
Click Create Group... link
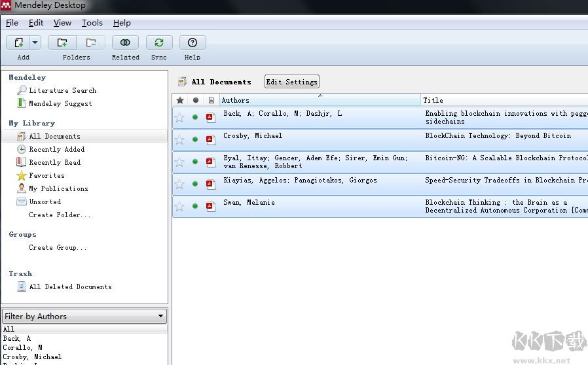[58, 247]
